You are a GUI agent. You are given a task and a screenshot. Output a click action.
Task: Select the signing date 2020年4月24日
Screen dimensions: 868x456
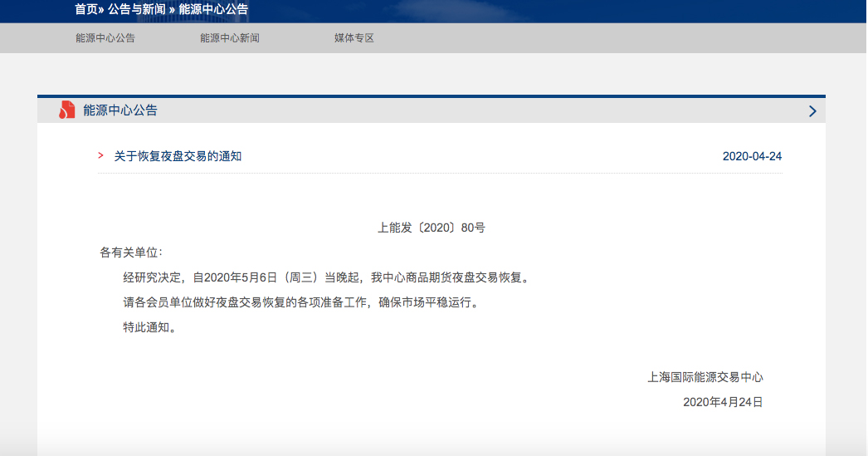723,402
